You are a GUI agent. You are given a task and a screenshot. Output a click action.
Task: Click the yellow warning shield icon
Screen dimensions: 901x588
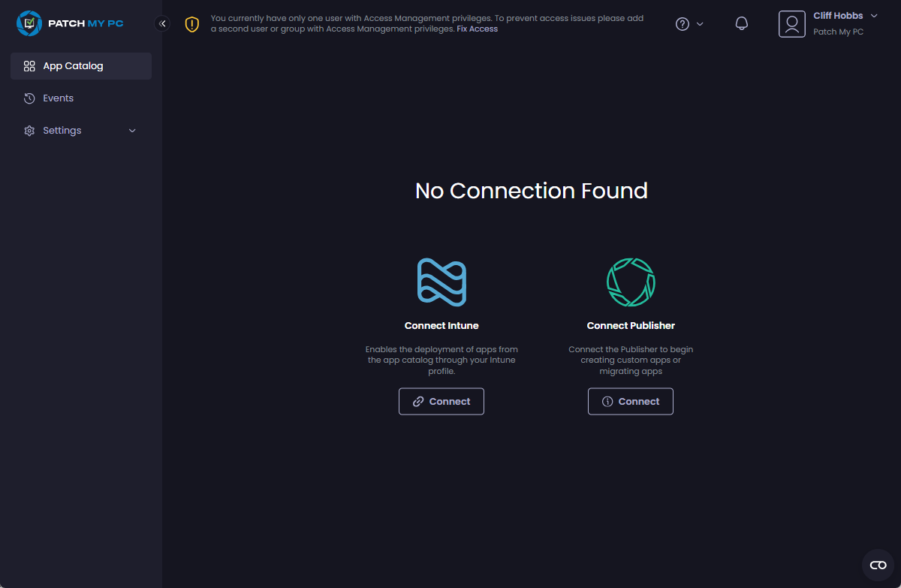(x=192, y=24)
